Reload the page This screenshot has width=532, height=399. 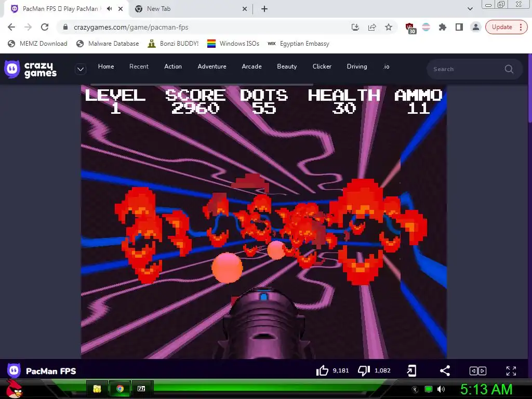click(x=45, y=27)
